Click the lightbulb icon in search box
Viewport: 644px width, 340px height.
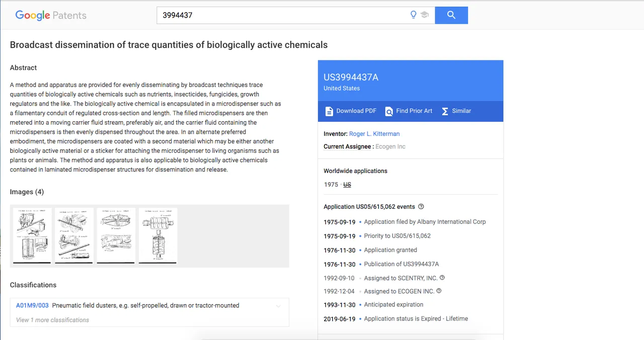414,15
